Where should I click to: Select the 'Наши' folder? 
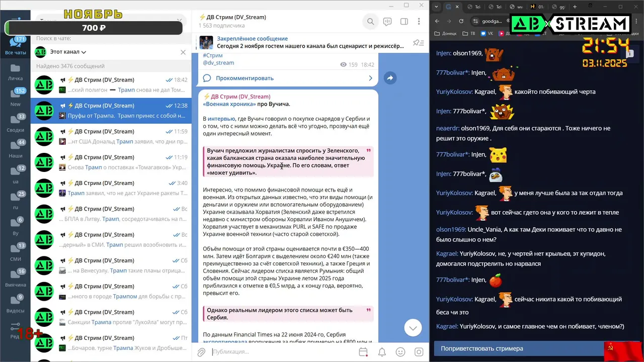click(16, 149)
